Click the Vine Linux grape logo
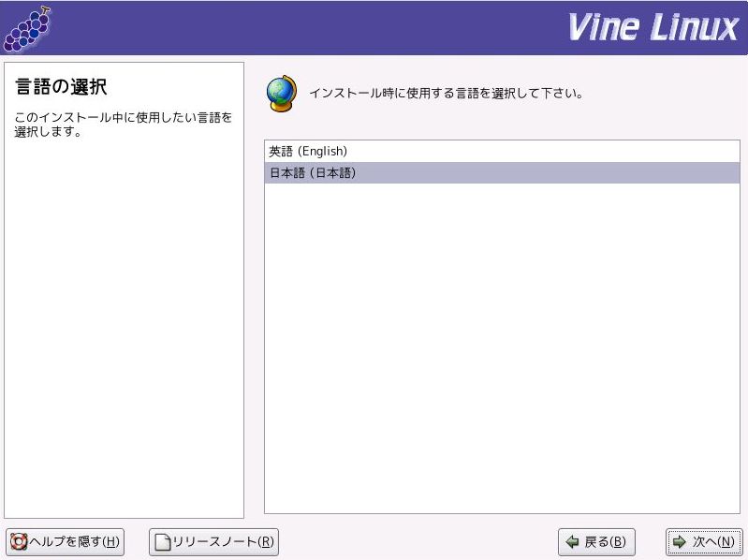The width and height of the screenshot is (748, 560). click(x=27, y=29)
